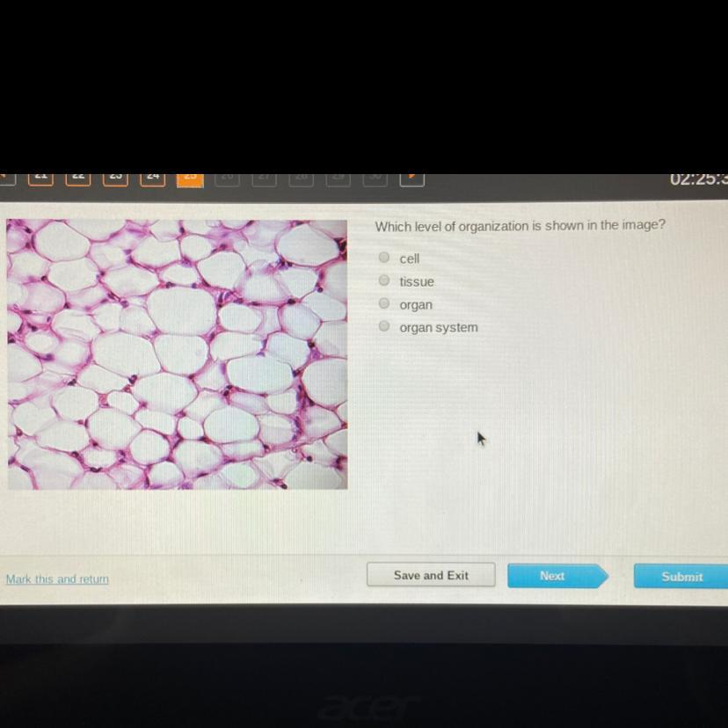Click the microscope tissue image
The image size is (728, 728).
pyautogui.click(x=178, y=354)
